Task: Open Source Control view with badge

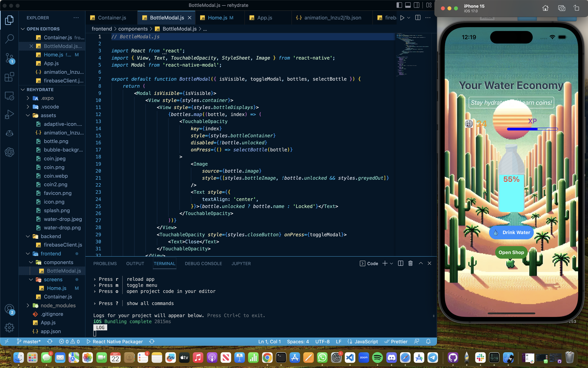Action: (x=9, y=58)
